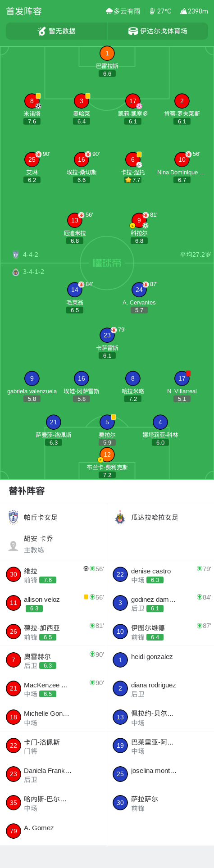
Task: Tap 伊图尔维德 number 10 substitute entry
Action: tap(160, 632)
